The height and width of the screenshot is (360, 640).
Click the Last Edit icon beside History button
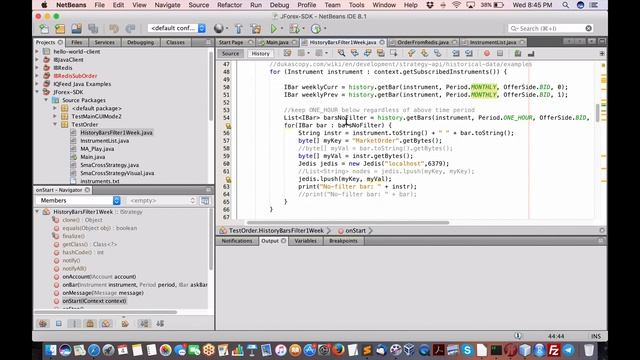click(287, 53)
